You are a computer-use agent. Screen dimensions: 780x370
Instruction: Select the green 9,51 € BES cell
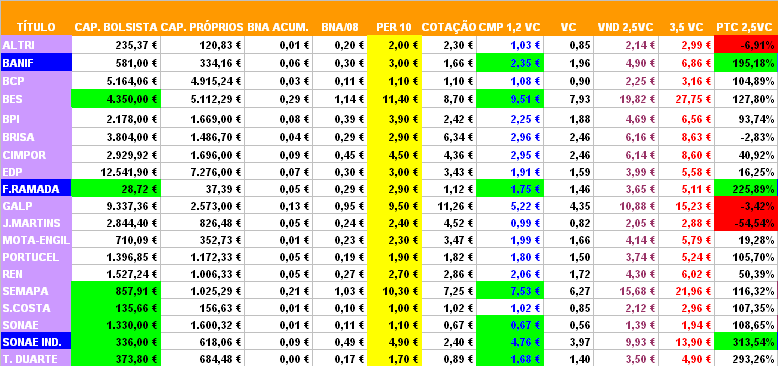click(x=510, y=99)
